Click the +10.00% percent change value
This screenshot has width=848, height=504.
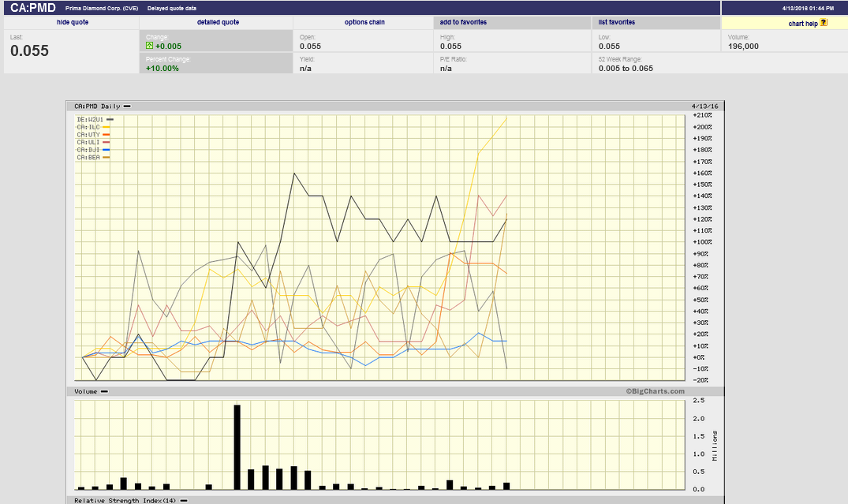tap(163, 69)
